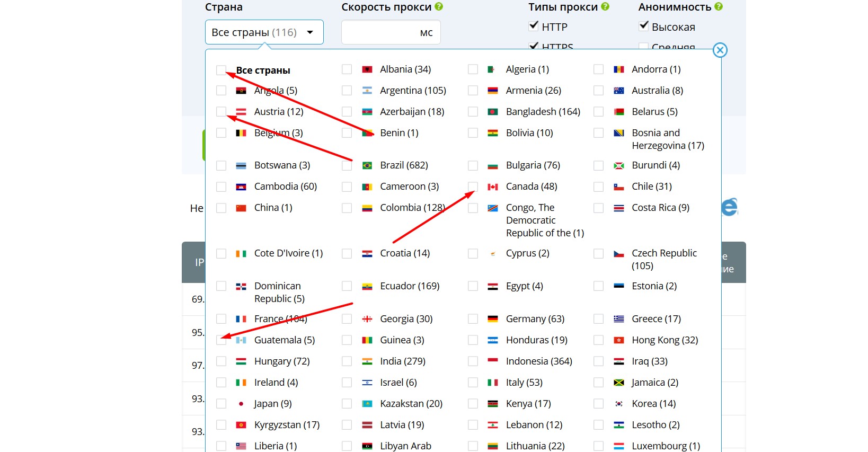
Task: Uncheck the HTTP proxy type checkbox
Action: tap(534, 26)
